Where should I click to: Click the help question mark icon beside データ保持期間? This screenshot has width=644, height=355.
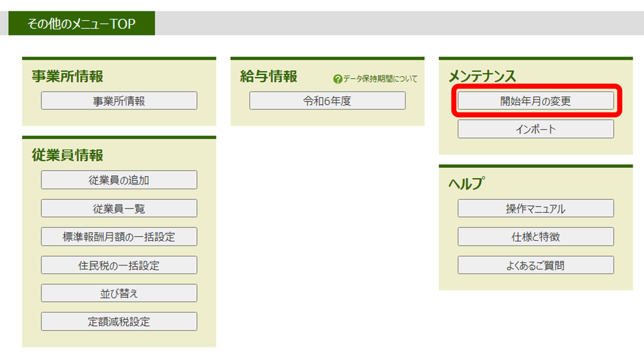[337, 79]
